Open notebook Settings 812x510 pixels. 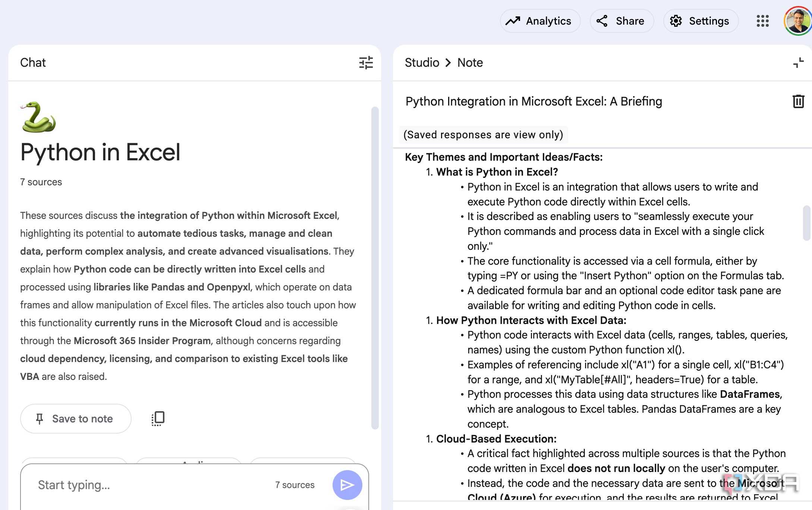point(701,21)
